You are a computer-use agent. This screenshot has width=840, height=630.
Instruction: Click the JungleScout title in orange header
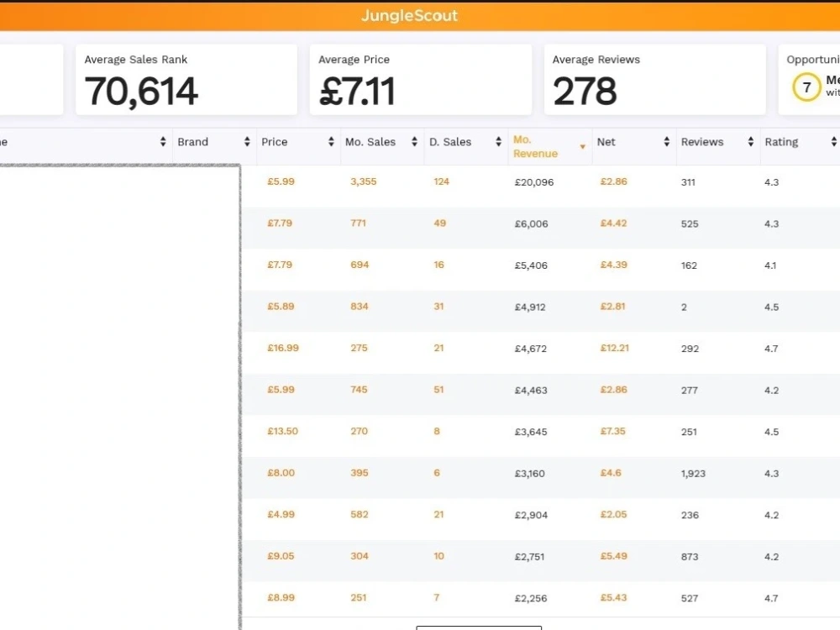[409, 15]
